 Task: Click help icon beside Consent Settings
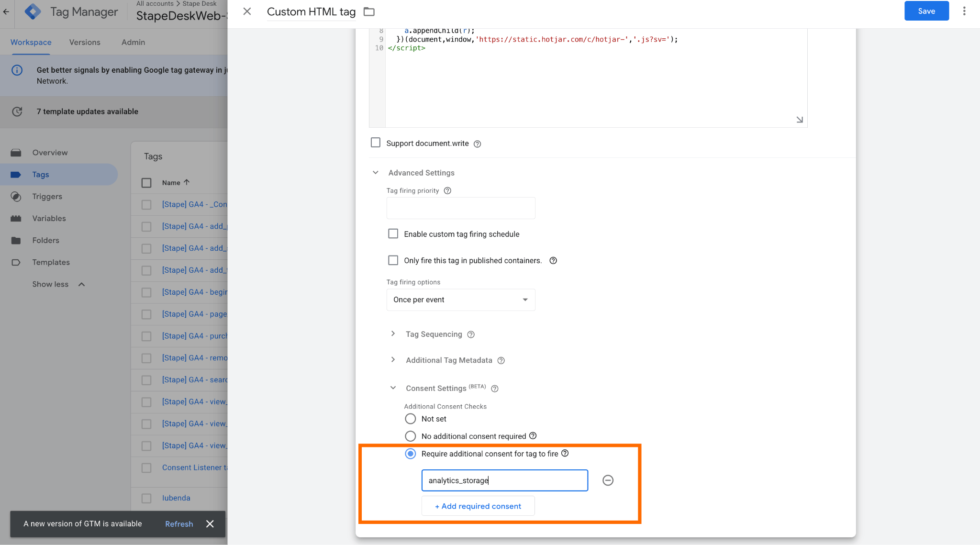[495, 389]
